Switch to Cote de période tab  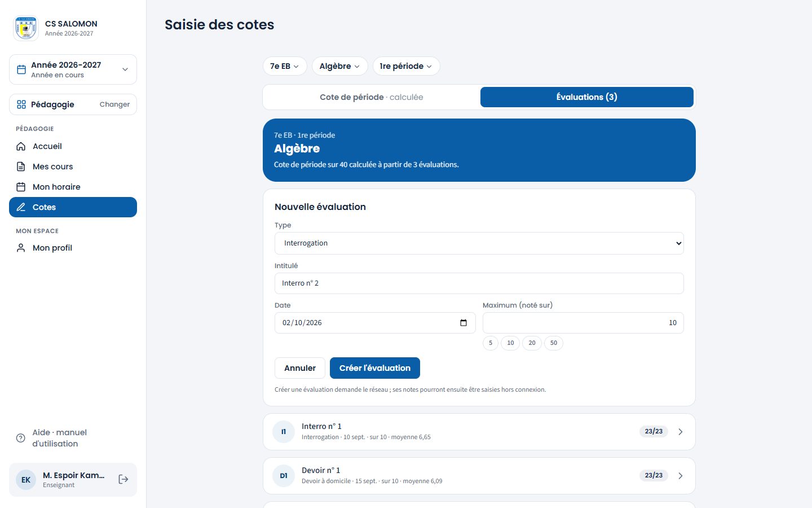pyautogui.click(x=372, y=97)
